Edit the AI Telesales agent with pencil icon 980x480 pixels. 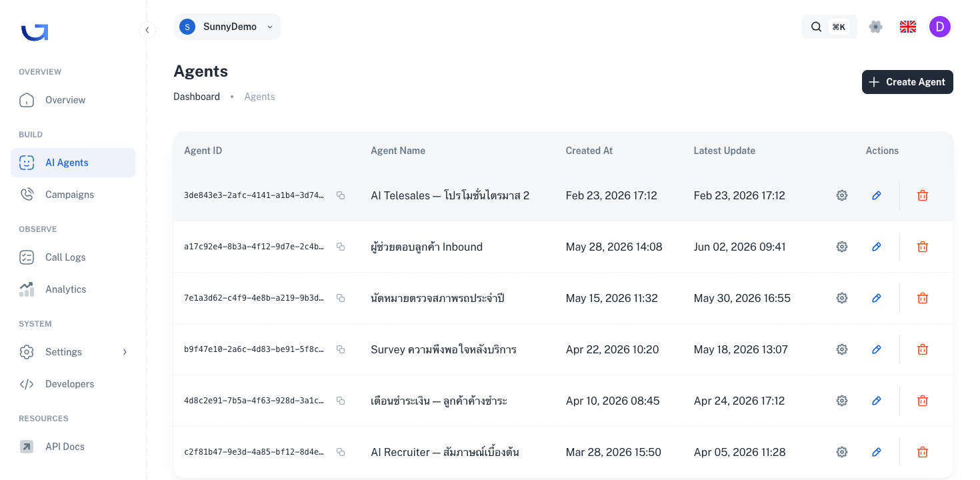tap(877, 195)
